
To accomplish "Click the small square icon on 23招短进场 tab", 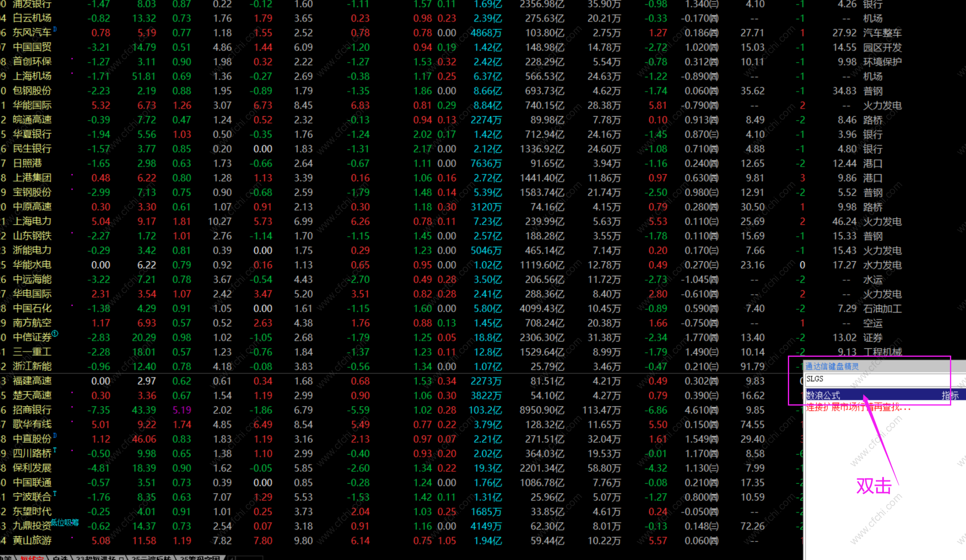I will (x=121, y=558).
